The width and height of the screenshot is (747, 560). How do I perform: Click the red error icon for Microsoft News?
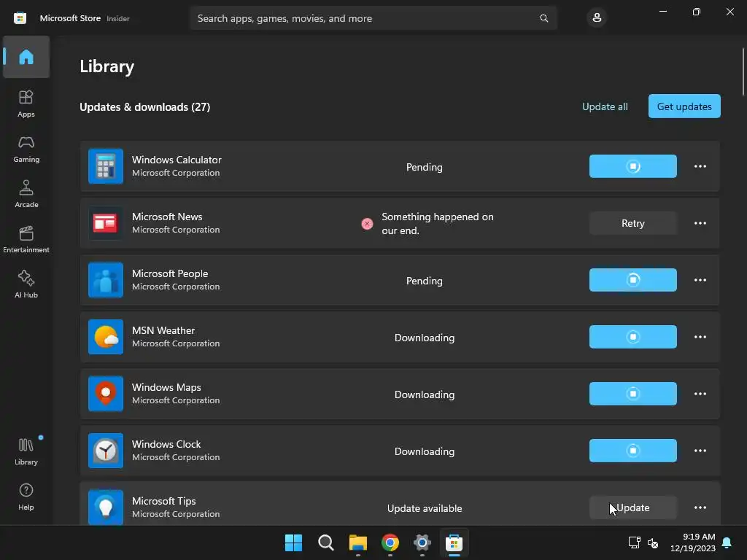click(x=367, y=223)
